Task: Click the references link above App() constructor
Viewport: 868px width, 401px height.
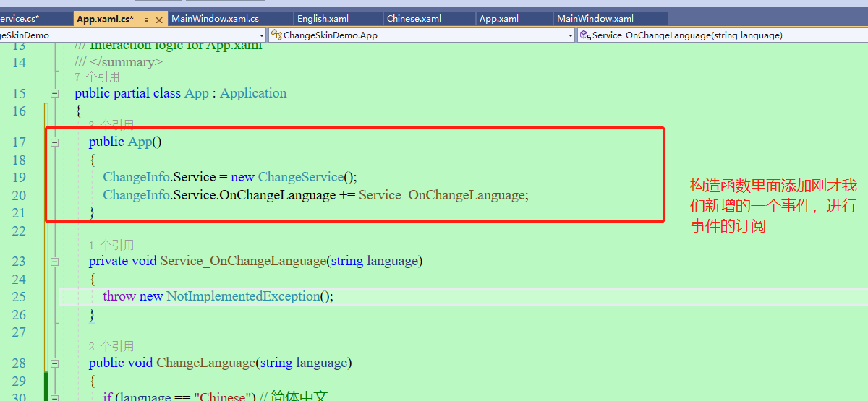Action: point(111,126)
